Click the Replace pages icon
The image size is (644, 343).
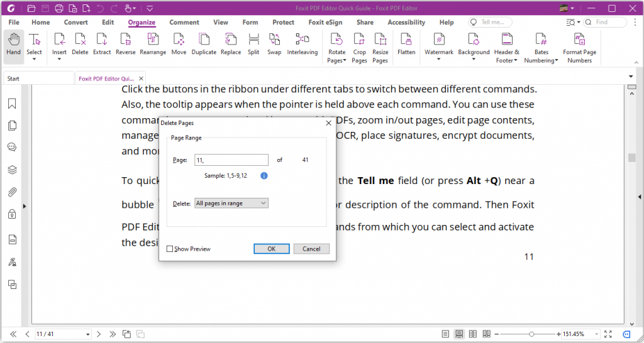click(x=230, y=45)
